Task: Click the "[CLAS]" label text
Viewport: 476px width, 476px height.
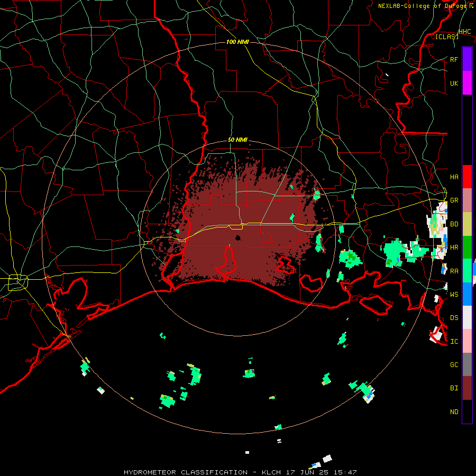Action: tap(447, 36)
